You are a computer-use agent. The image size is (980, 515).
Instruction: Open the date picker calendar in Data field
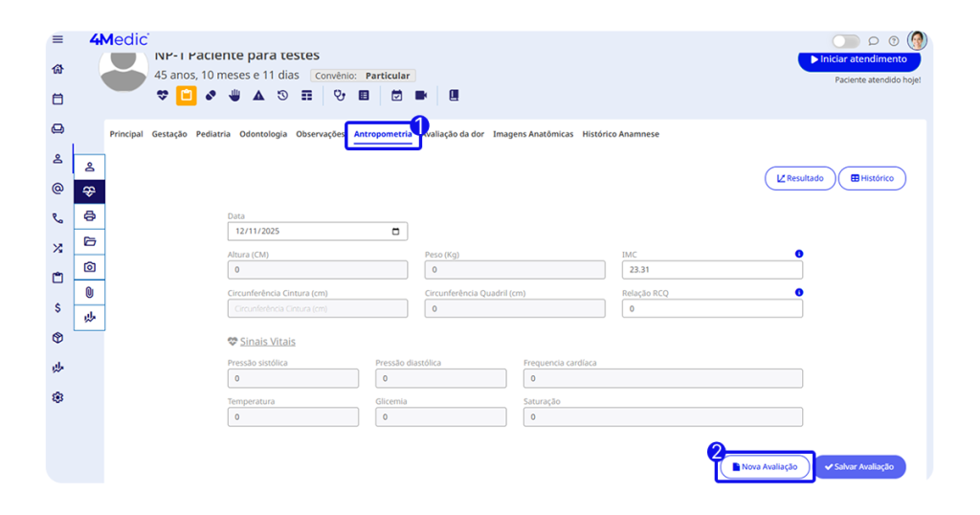(396, 232)
